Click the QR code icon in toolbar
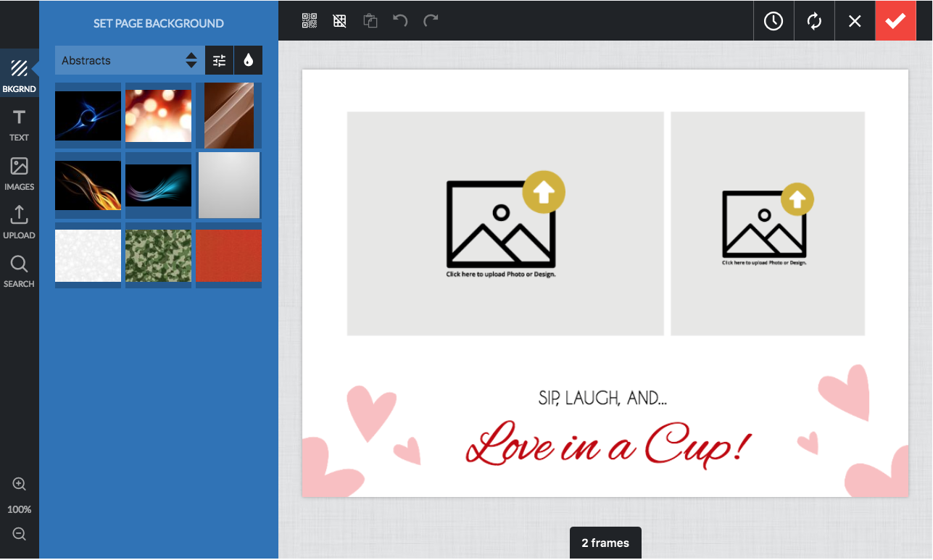Viewport: 933px width, 560px height. pos(310,21)
